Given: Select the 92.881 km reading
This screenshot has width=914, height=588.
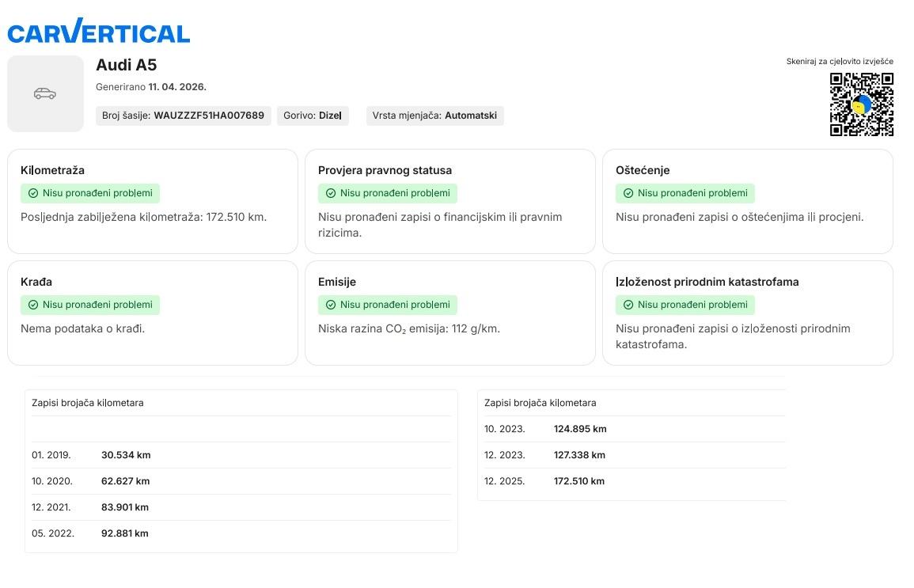Looking at the screenshot, I should coord(125,533).
